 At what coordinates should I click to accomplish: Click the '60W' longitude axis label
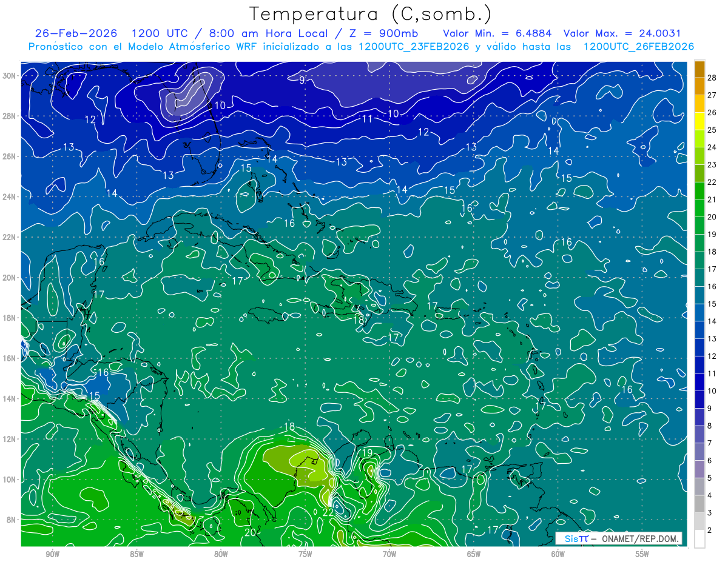click(x=558, y=554)
